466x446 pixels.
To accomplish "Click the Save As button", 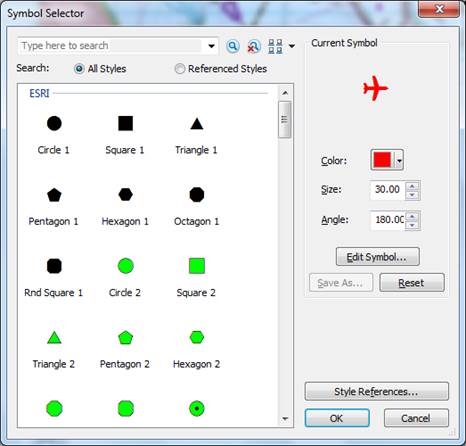I will pos(341,283).
